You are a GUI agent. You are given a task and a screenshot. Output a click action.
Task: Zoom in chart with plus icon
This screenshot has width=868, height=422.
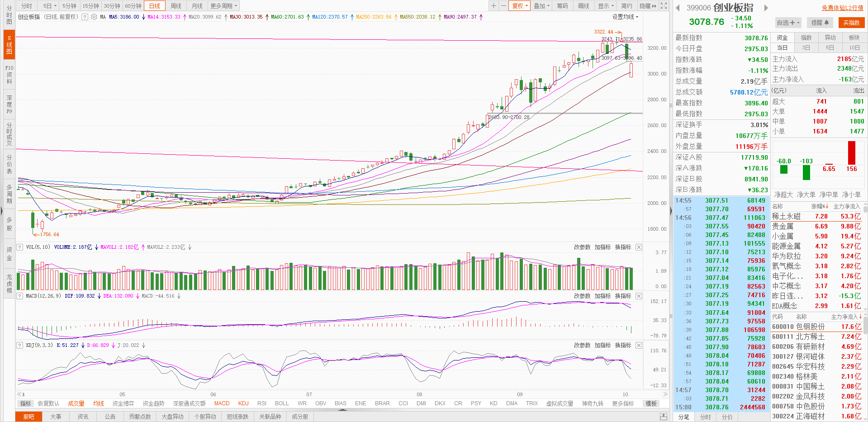coord(494,6)
